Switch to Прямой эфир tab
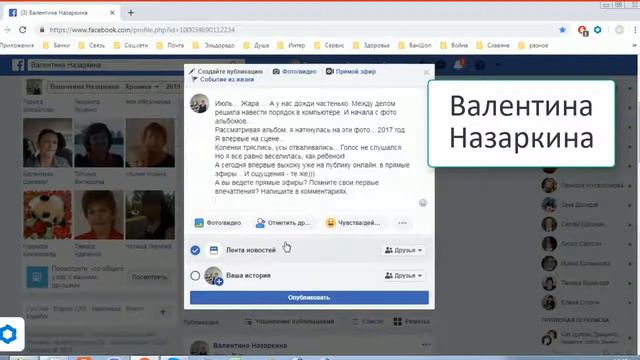Image resolution: width=640 pixels, height=360 pixels. [x=351, y=71]
